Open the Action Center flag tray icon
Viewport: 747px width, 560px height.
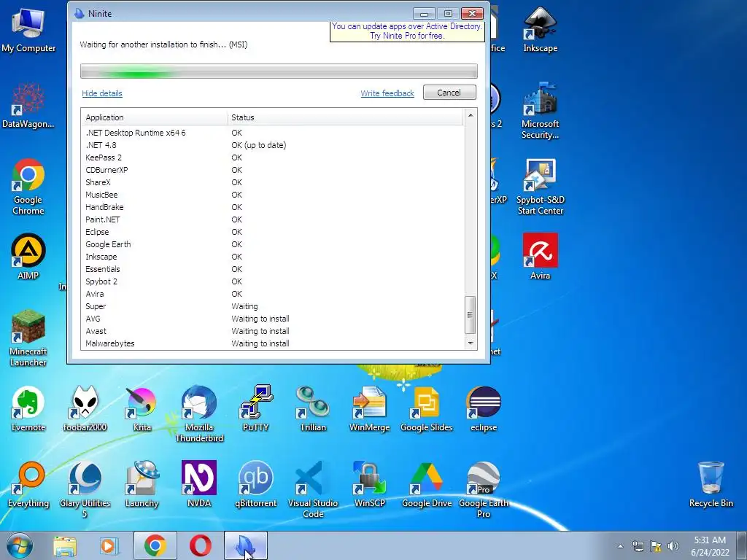tap(656, 546)
